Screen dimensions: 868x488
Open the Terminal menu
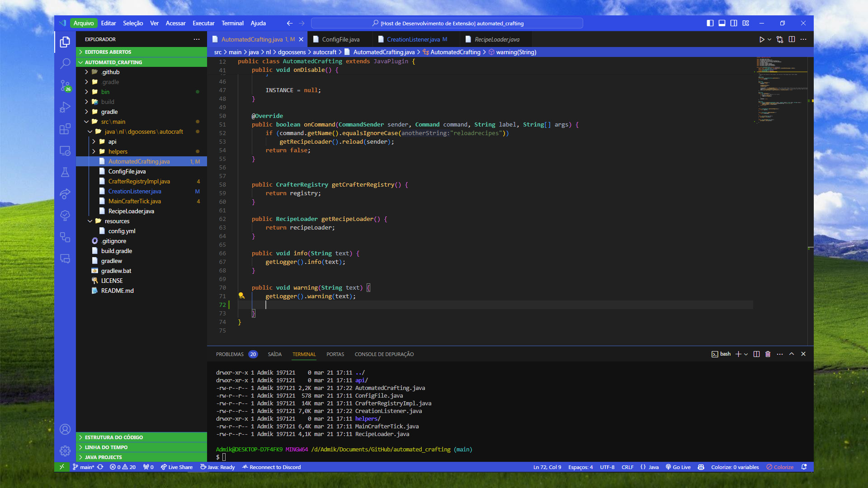232,23
